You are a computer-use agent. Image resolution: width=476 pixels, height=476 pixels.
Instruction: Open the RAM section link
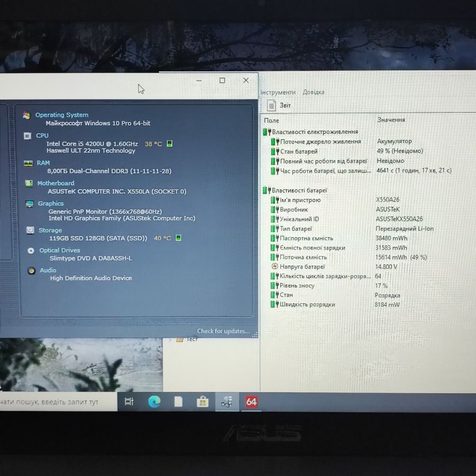click(43, 163)
